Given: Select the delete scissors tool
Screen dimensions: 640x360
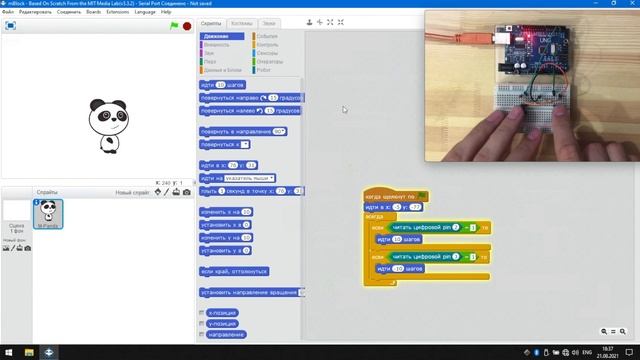Looking at the screenshot, I should pos(320,22).
